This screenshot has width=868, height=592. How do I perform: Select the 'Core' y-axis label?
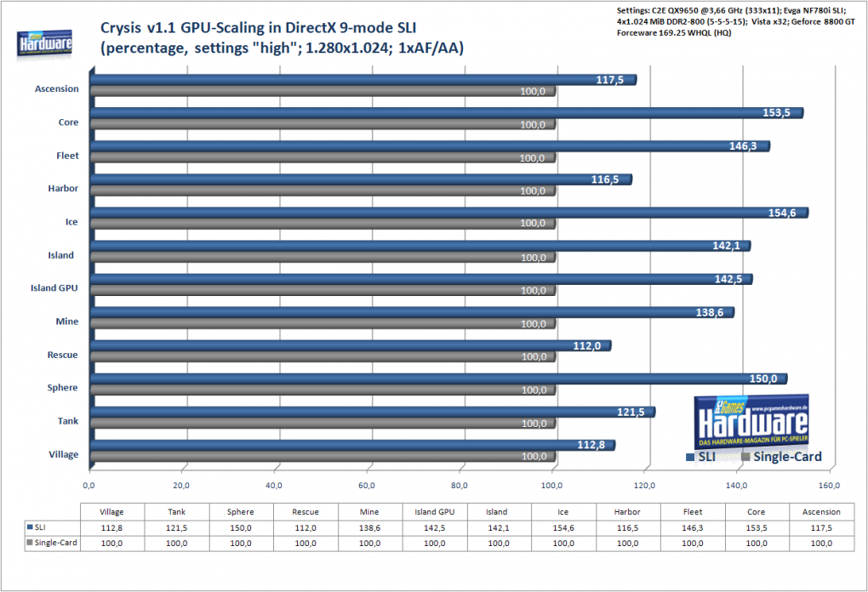point(69,122)
